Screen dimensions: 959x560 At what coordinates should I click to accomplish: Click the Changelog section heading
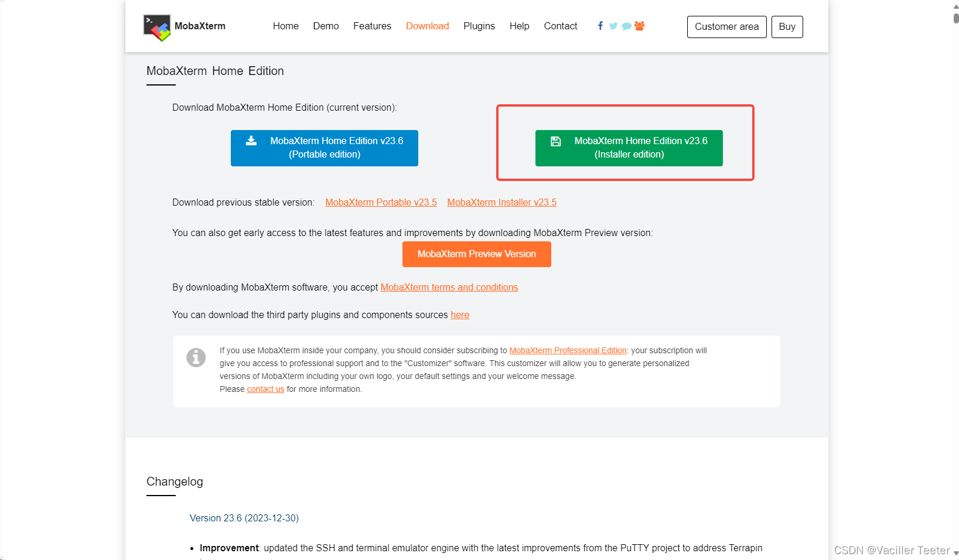(175, 482)
